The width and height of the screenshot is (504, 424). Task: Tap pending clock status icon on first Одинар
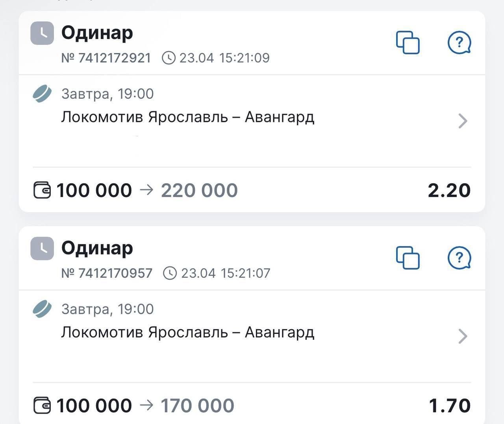point(42,33)
